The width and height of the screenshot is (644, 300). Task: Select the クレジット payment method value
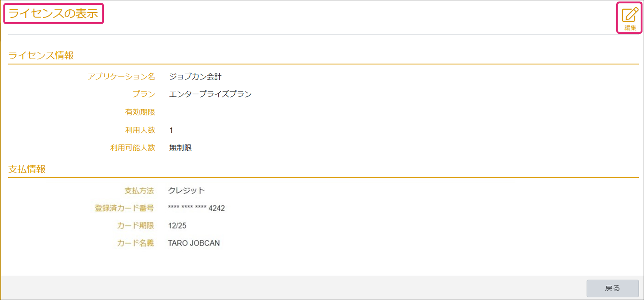[186, 190]
